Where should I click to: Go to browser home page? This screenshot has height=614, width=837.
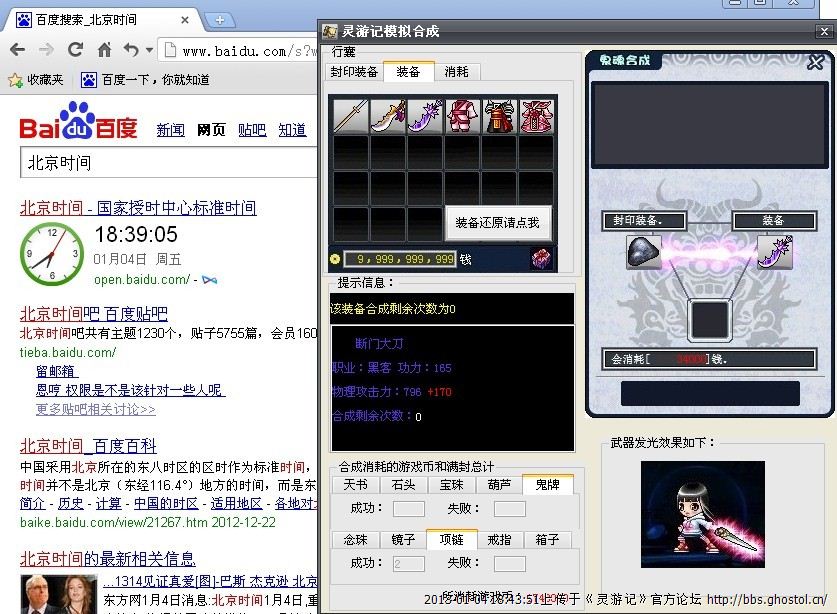104,50
